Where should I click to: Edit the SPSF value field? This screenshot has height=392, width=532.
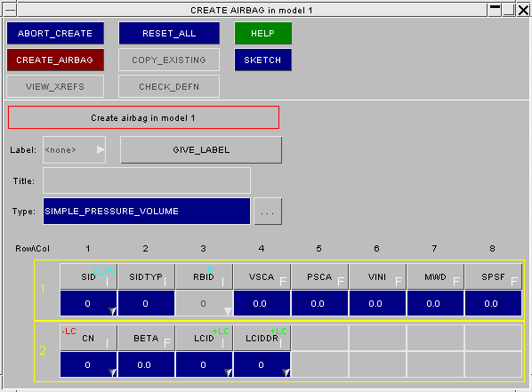[493, 303]
